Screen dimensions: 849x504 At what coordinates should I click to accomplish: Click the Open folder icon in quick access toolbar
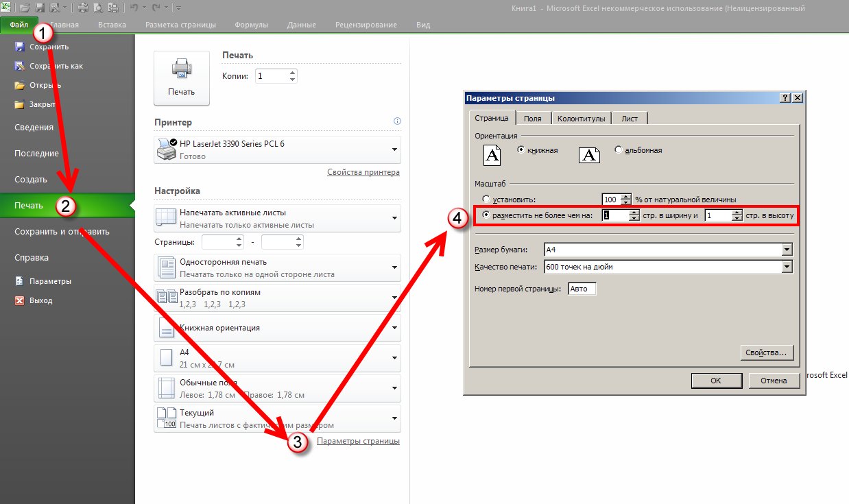click(x=25, y=8)
